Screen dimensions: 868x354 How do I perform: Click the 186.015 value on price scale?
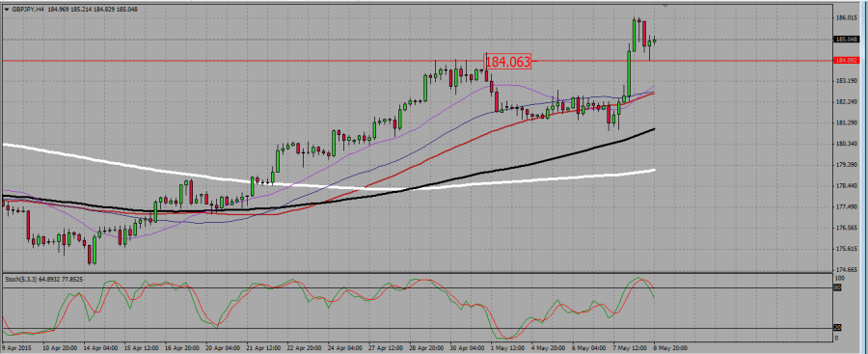pyautogui.click(x=846, y=18)
